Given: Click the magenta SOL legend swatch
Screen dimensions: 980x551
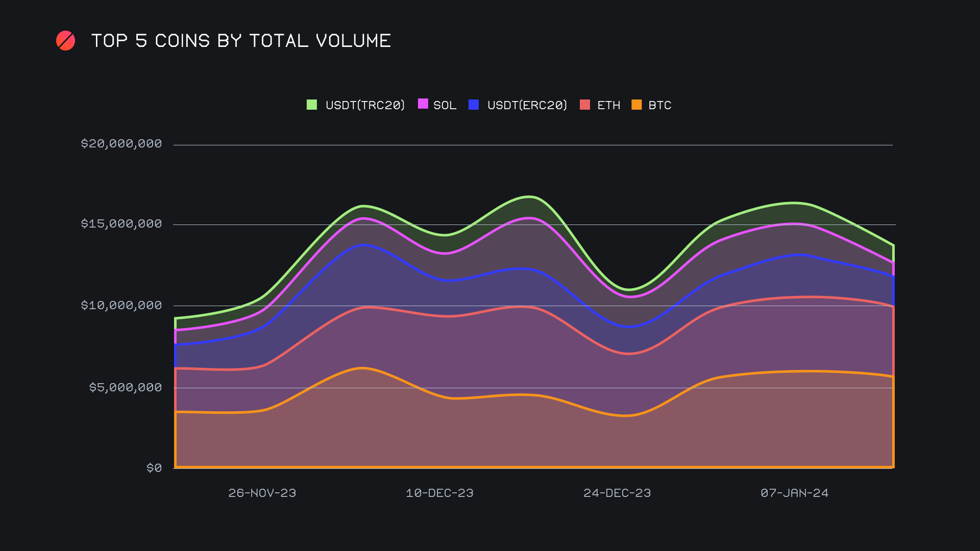Looking at the screenshot, I should (423, 104).
